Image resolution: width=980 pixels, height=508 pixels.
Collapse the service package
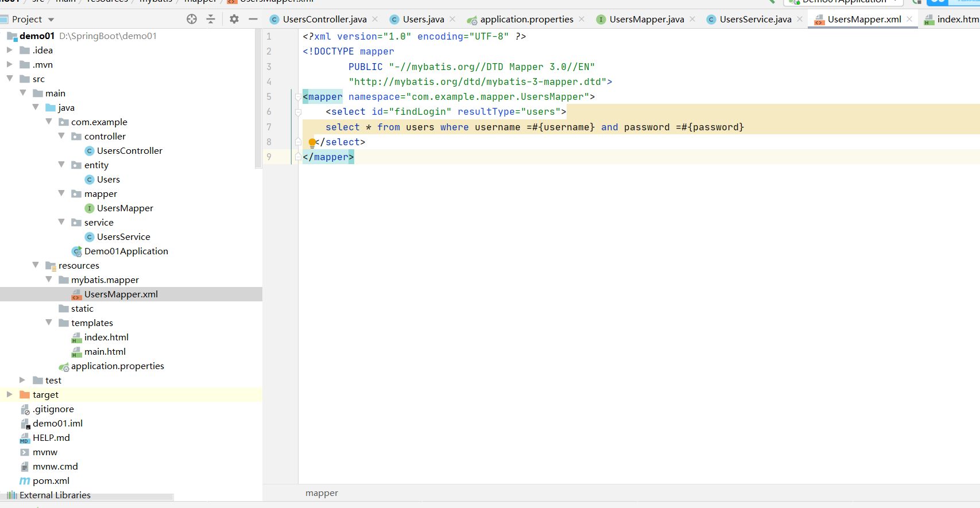61,222
